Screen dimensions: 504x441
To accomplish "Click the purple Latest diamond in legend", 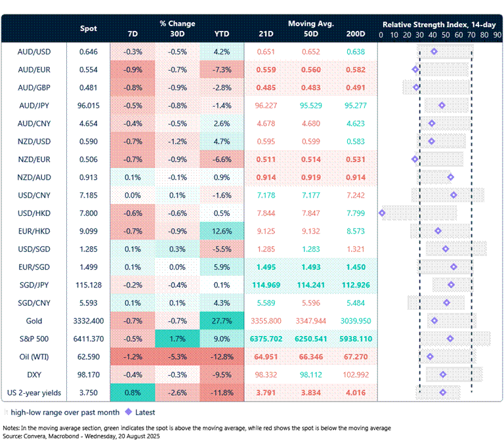I will tap(130, 412).
